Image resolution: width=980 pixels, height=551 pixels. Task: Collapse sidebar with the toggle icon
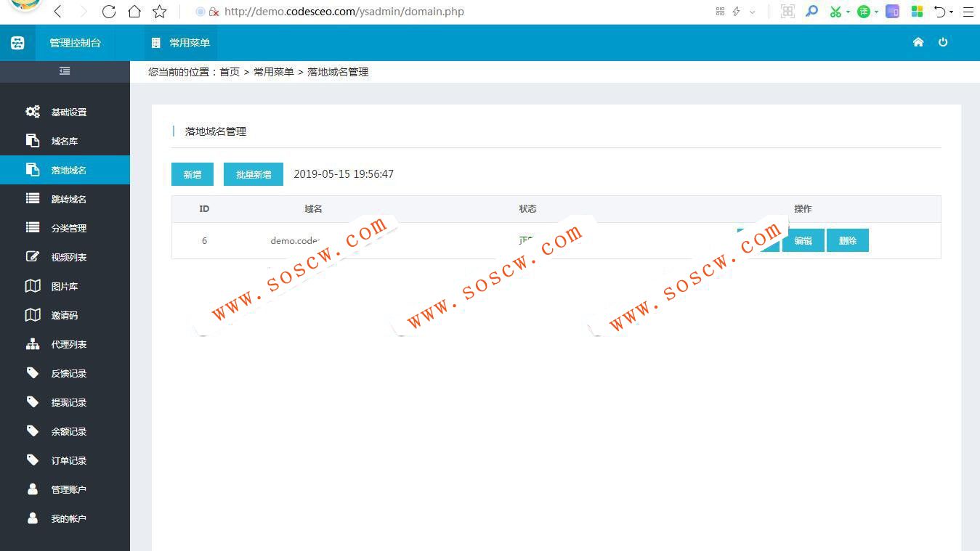click(65, 71)
